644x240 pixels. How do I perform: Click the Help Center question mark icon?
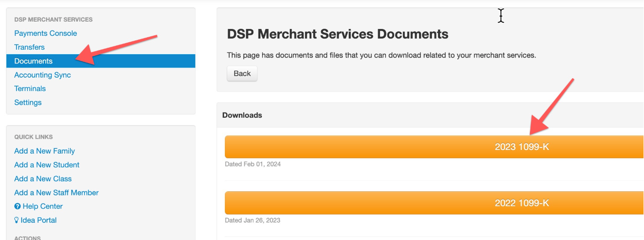tap(17, 206)
